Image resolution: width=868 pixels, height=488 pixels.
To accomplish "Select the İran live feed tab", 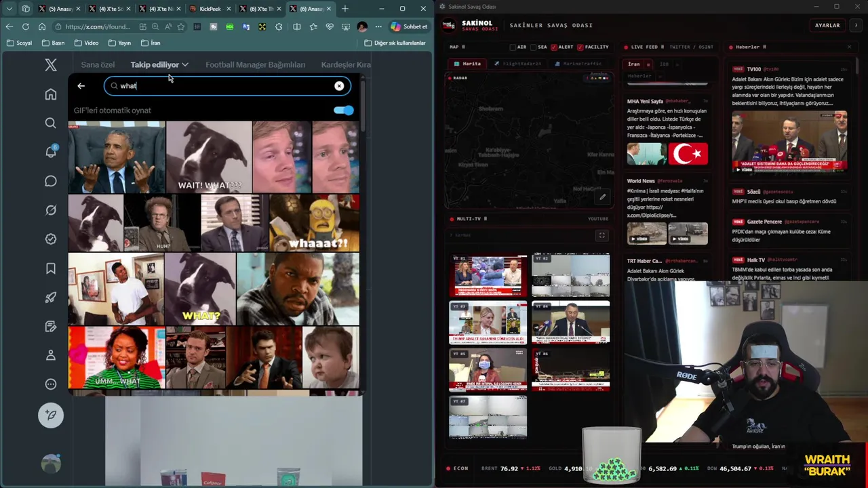I will 633,64.
